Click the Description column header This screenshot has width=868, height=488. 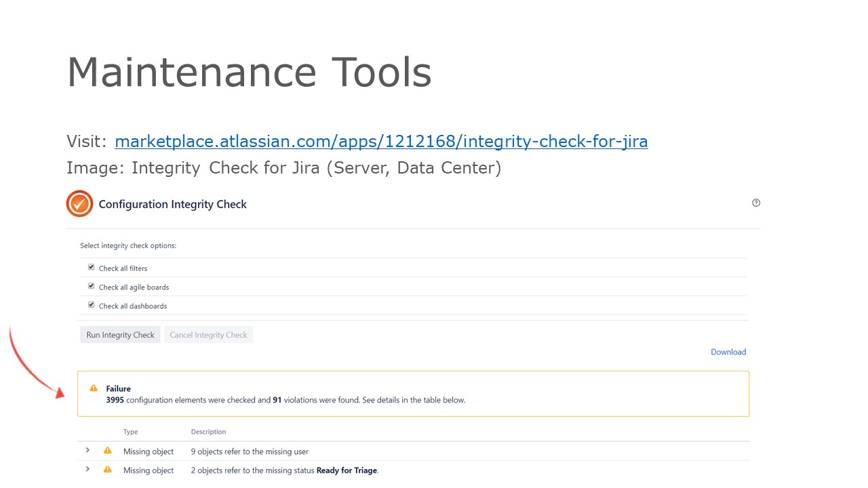208,432
